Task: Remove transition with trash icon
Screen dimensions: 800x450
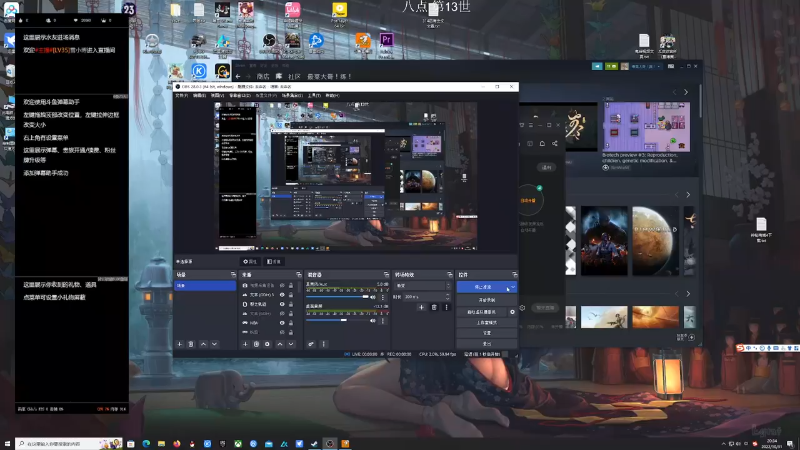Action: point(434,308)
